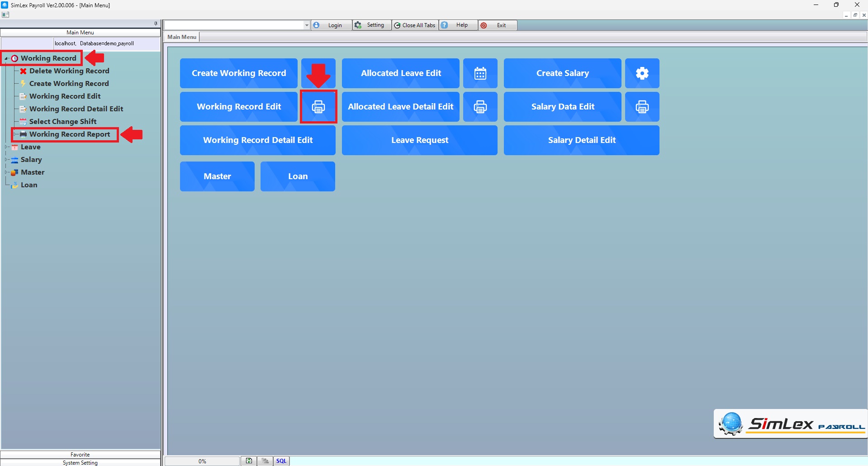Open Help from the toolbar

[x=458, y=25]
